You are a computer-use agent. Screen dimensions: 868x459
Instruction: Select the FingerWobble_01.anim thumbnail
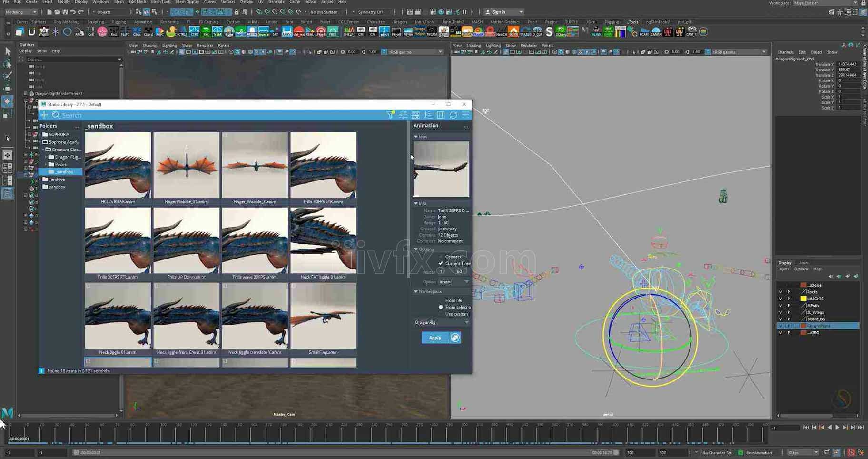pyautogui.click(x=187, y=165)
